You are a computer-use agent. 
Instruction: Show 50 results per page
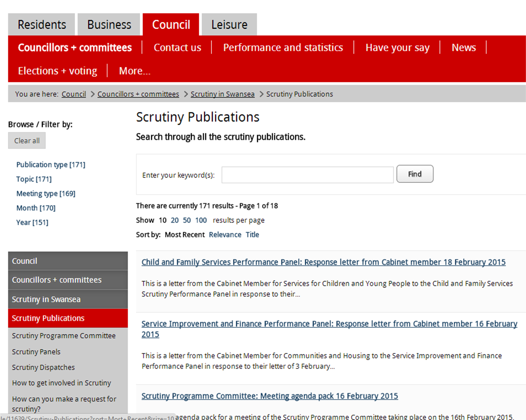(x=187, y=220)
